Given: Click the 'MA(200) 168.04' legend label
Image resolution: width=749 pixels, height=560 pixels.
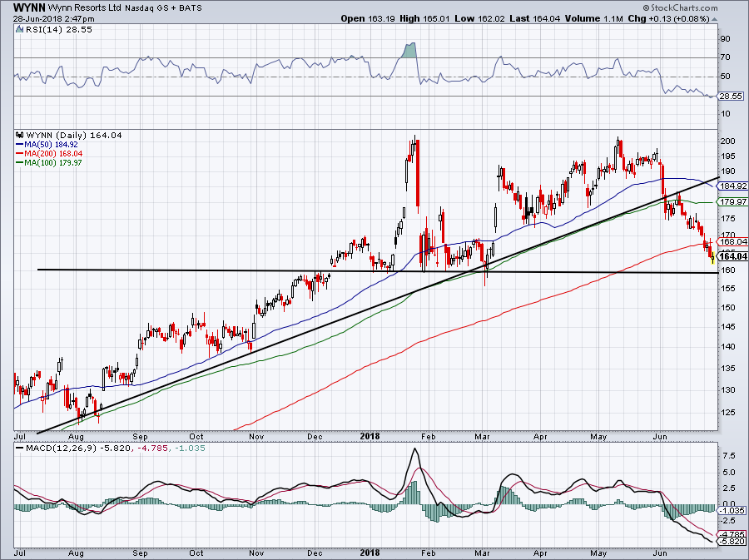Looking at the screenshot, I should (53, 153).
